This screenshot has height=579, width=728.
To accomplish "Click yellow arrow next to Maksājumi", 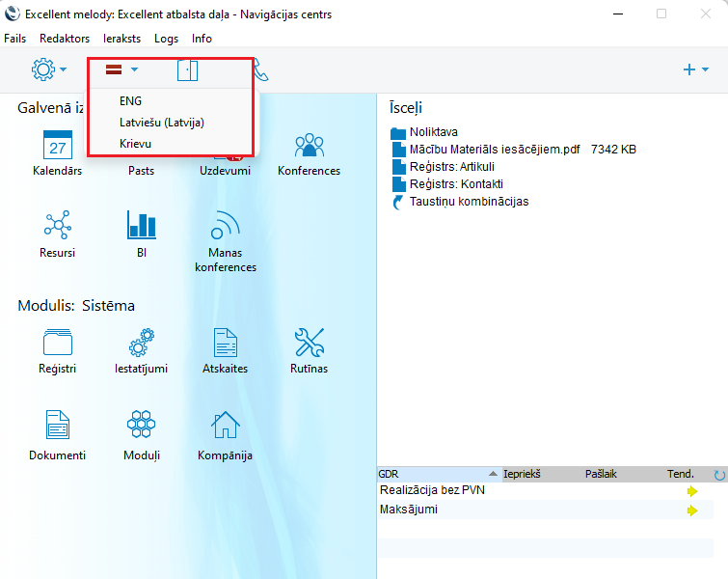I will [x=691, y=510].
